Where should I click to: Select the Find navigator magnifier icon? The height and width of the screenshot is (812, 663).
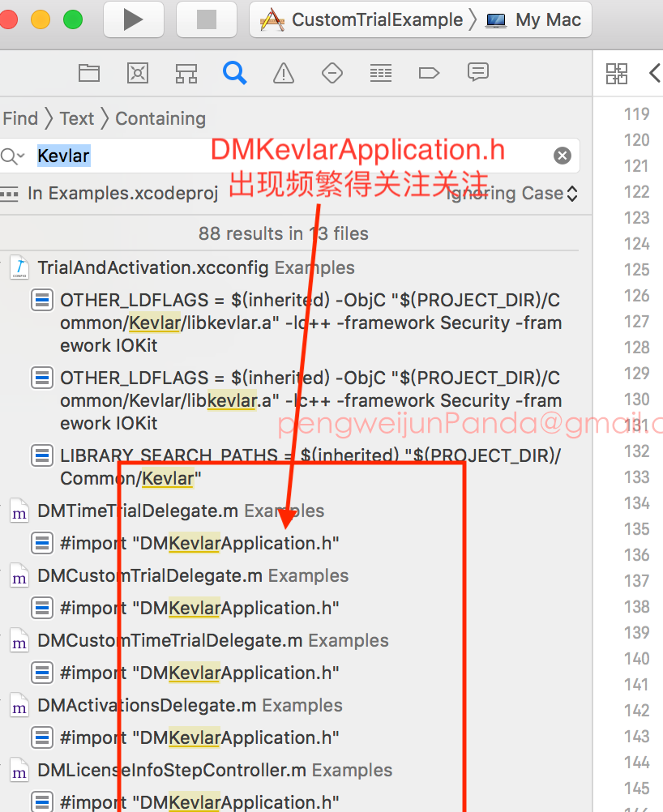click(x=234, y=73)
